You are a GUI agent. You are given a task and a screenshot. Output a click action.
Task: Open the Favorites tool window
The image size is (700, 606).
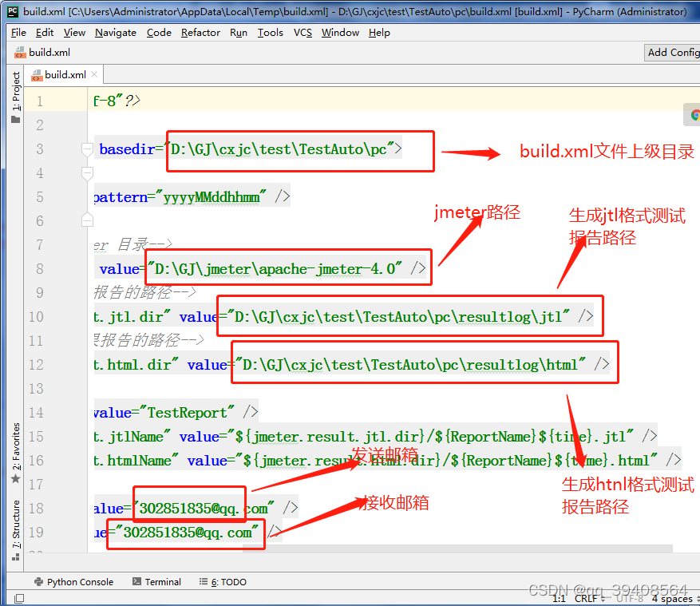(16, 453)
